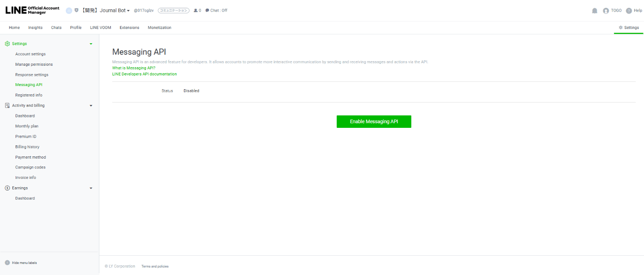Image resolution: width=644 pixels, height=275 pixels.
Task: Open LINE Developers API documentation link
Action: click(144, 74)
